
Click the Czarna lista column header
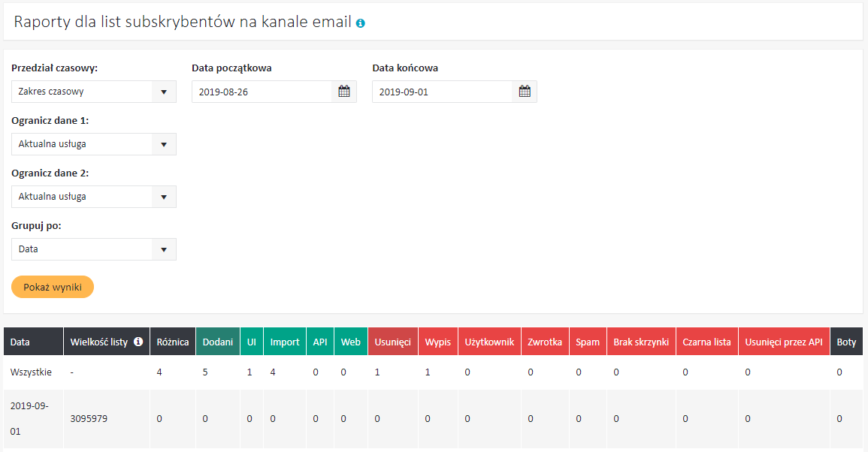tap(706, 342)
